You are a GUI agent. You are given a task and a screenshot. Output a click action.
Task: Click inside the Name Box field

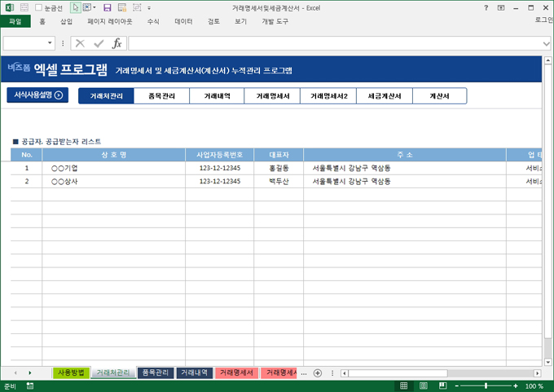24,43
